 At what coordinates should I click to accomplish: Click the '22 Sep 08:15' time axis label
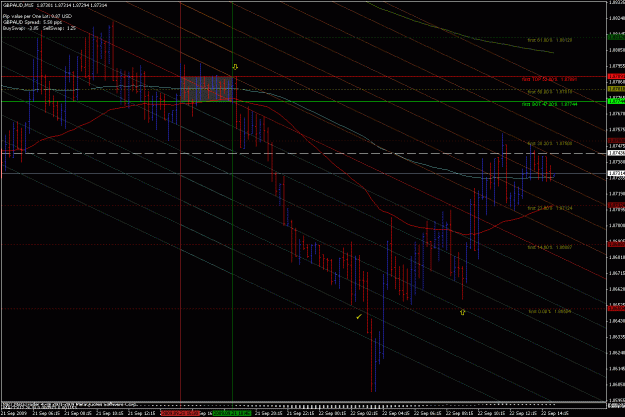pyautogui.click(x=461, y=413)
